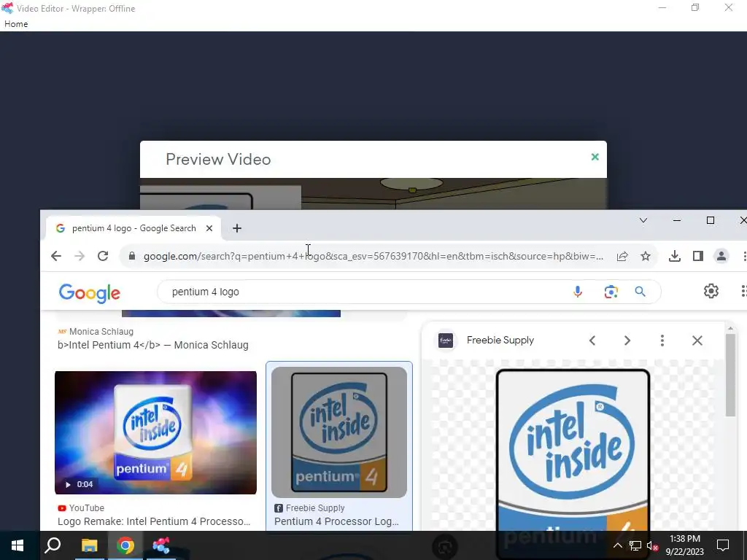Open Monica Schlaug Intel Pentium 4 result
Screen dimensions: 747x560
[153, 345]
